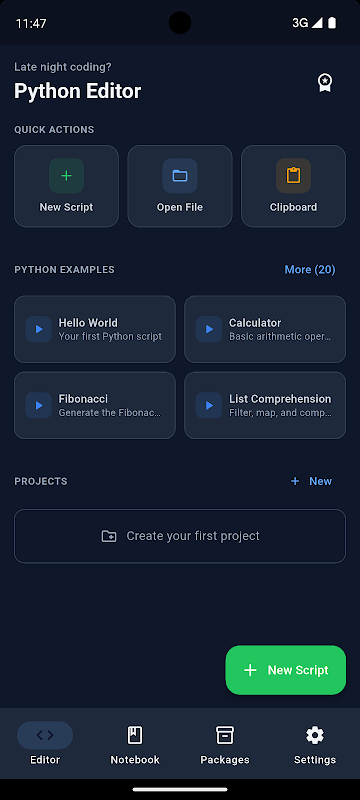Viewport: 360px width, 800px height.
Task: Open the Hello World example card
Action: pyautogui.click(x=95, y=329)
